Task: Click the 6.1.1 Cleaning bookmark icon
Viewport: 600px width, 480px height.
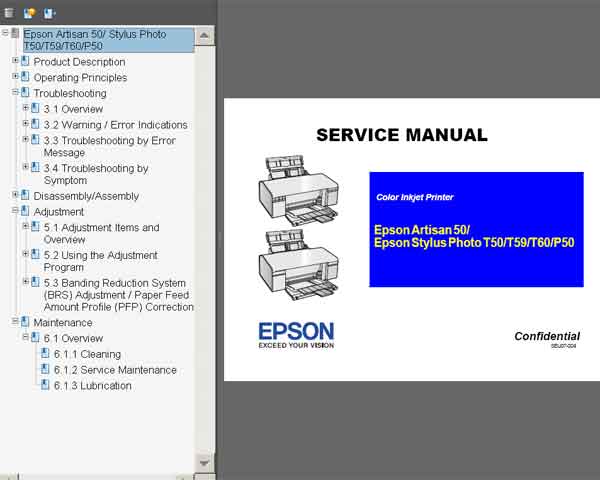Action: tap(45, 353)
